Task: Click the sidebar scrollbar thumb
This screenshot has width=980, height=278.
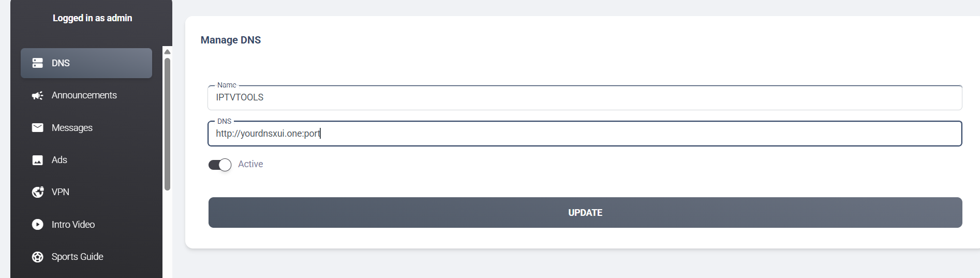Action: point(167,124)
